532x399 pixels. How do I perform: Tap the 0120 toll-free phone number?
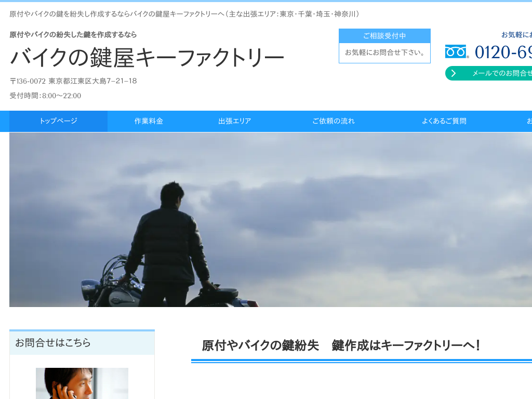click(503, 52)
